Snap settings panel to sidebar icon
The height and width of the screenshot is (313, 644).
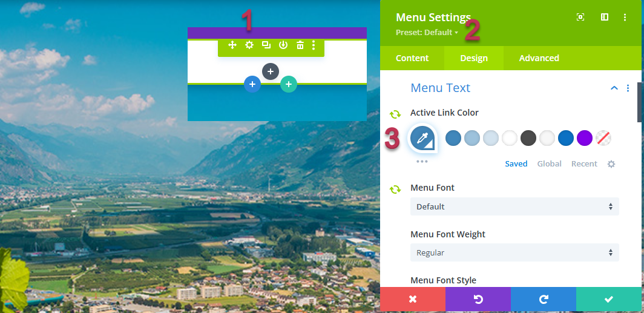pyautogui.click(x=605, y=17)
